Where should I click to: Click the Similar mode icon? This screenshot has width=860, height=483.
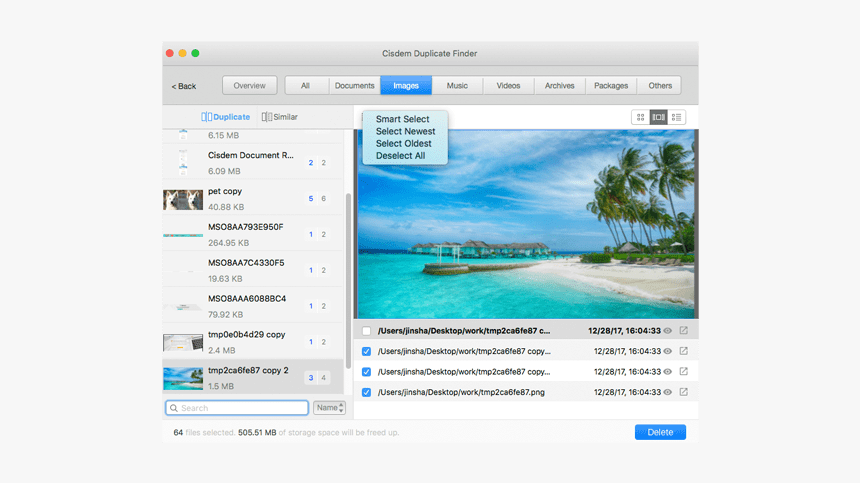(267, 117)
